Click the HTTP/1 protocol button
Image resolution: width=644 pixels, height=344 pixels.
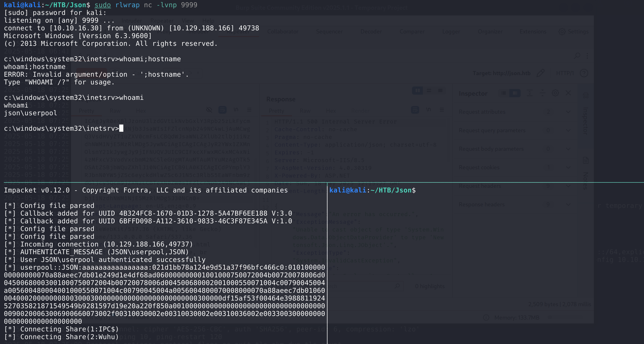point(565,73)
